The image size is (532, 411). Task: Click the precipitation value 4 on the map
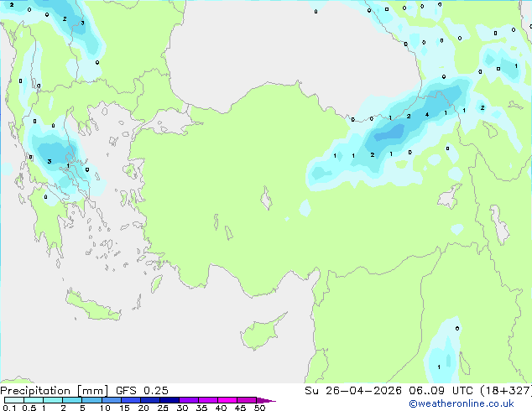coord(427,115)
